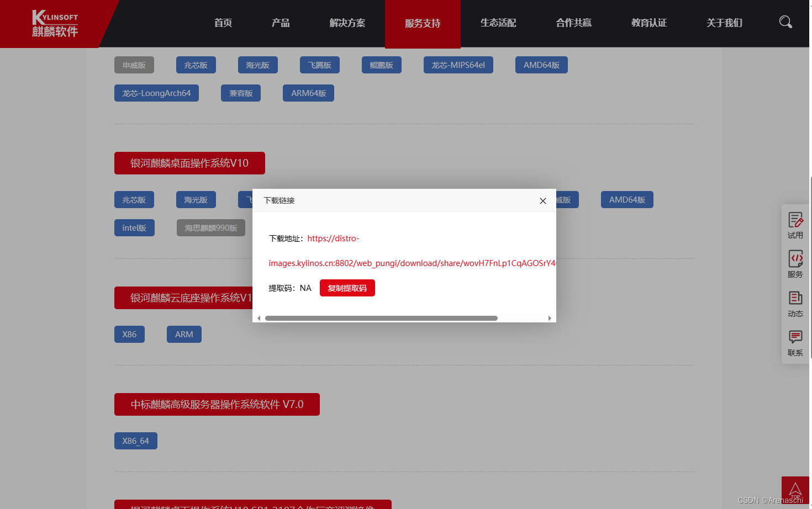Click the 银河麒麟云底座操作系统 heading
Viewport: 812px width, 509px height.
pyautogui.click(x=183, y=298)
